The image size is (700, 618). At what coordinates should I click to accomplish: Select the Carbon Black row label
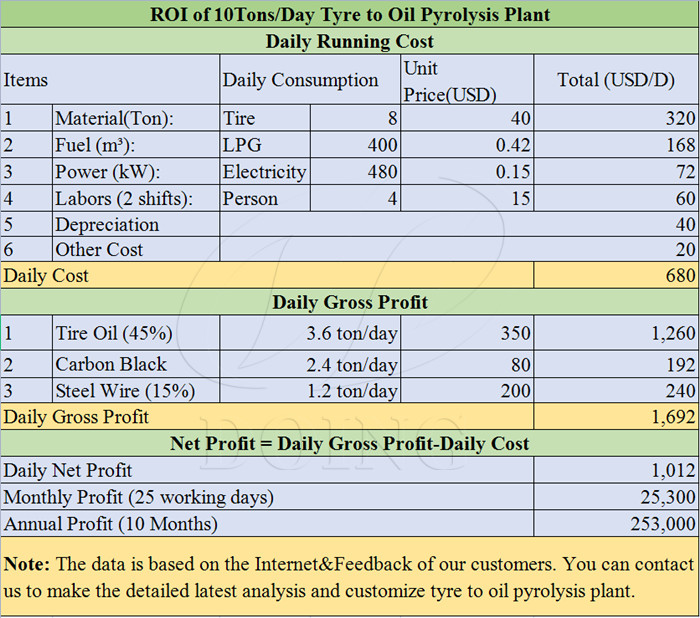tap(111, 364)
